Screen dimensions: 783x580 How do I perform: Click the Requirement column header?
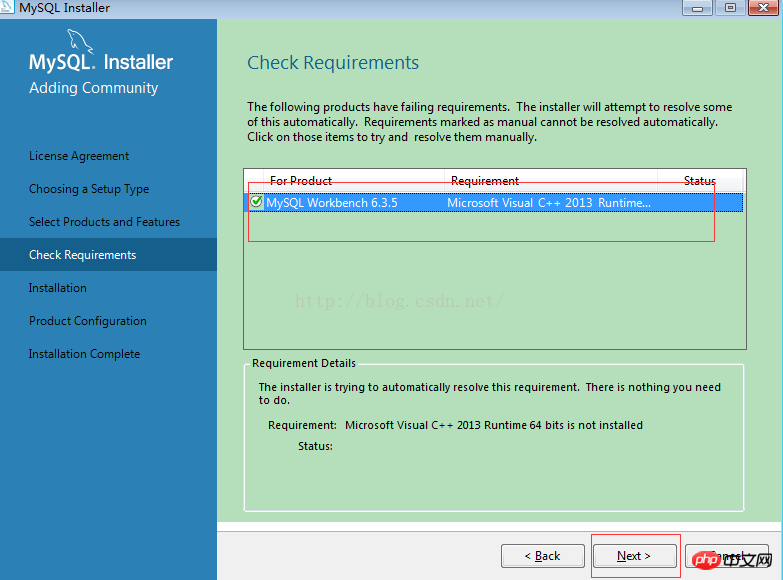(551, 181)
